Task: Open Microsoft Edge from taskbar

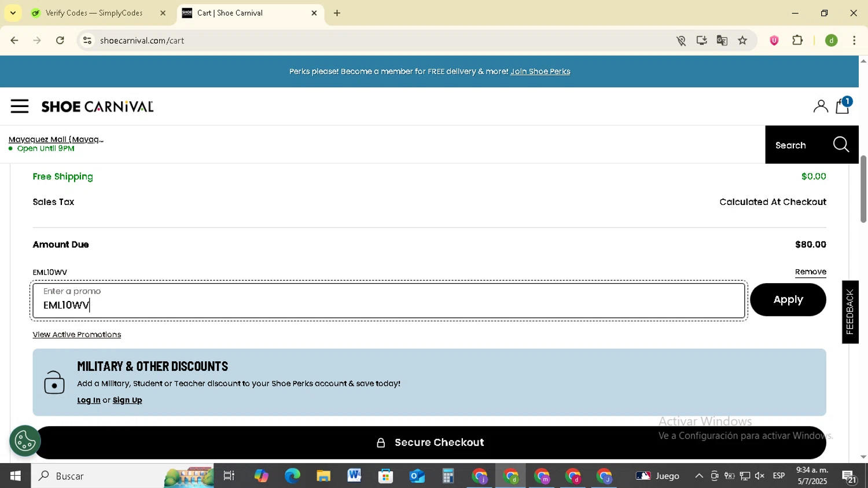Action: pyautogui.click(x=292, y=476)
